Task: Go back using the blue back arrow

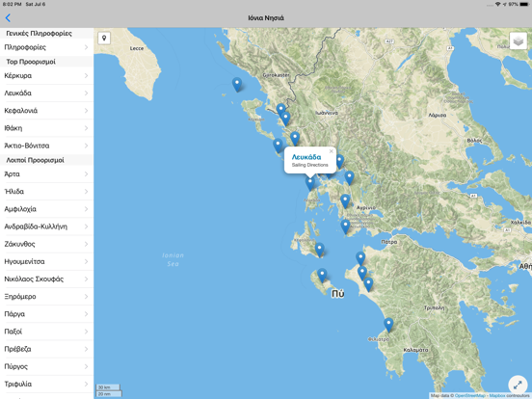Action: [x=8, y=17]
